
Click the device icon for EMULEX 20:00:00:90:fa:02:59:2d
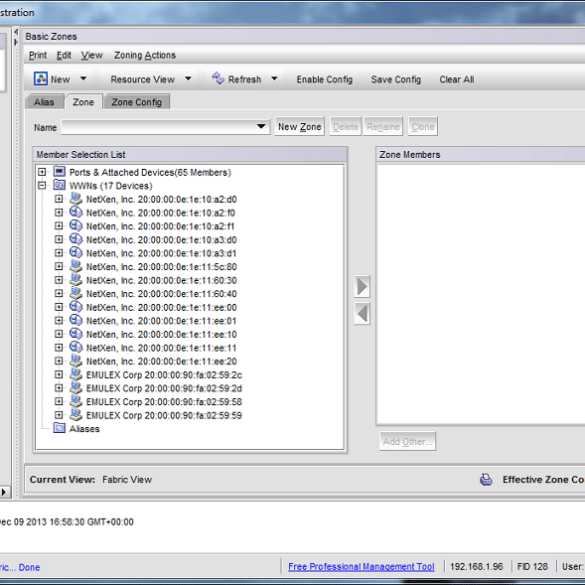pyautogui.click(x=76, y=388)
